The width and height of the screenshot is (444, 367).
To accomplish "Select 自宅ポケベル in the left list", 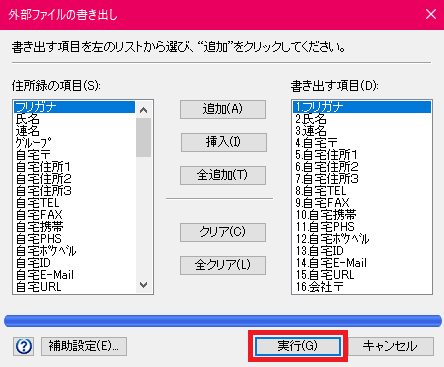I will (75, 251).
